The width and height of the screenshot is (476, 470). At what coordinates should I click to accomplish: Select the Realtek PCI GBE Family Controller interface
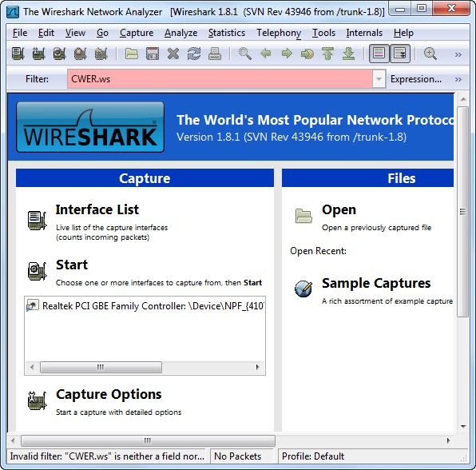145,306
